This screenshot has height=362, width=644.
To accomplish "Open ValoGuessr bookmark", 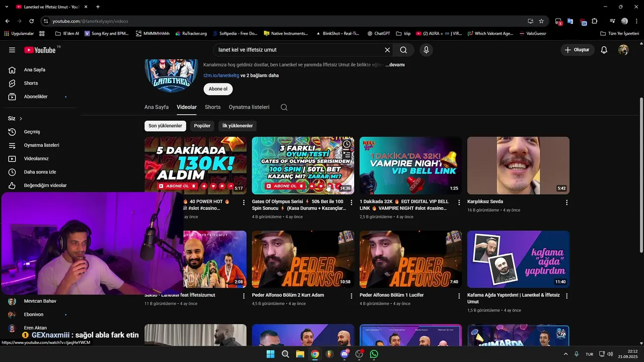I will coord(532,34).
